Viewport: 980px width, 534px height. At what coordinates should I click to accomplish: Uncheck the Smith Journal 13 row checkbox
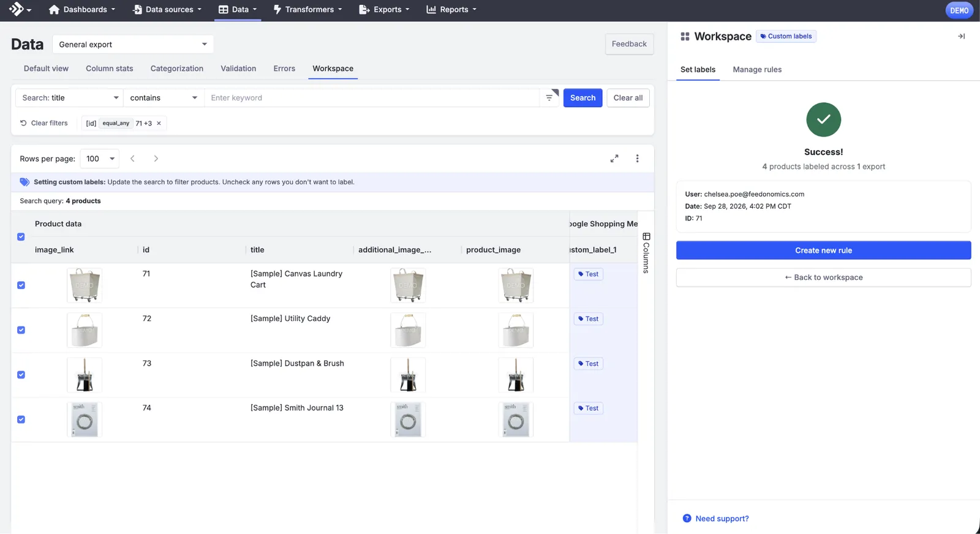pyautogui.click(x=21, y=419)
